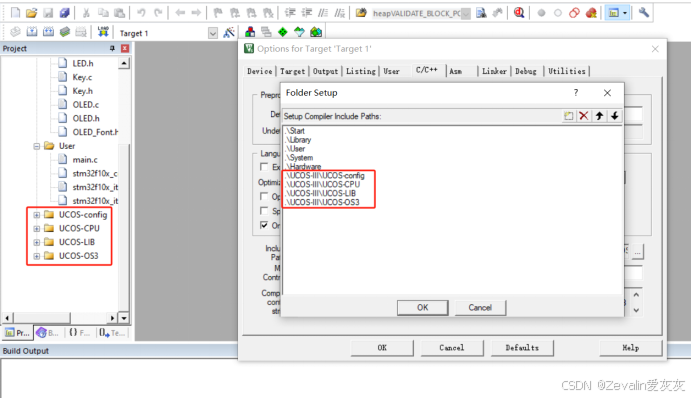Click compiler control string scroll down arrow

click(636, 310)
